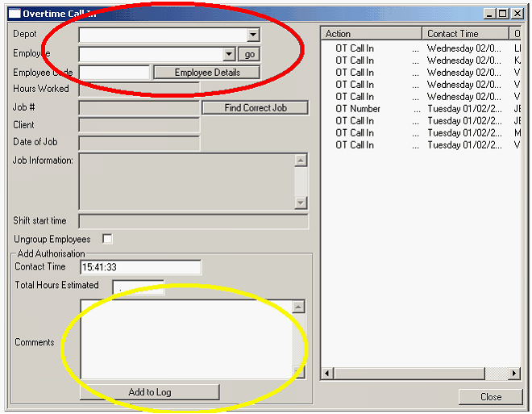This screenshot has height=414, width=532.
Task: Expand the Employee dropdown arrow
Action: (229, 54)
